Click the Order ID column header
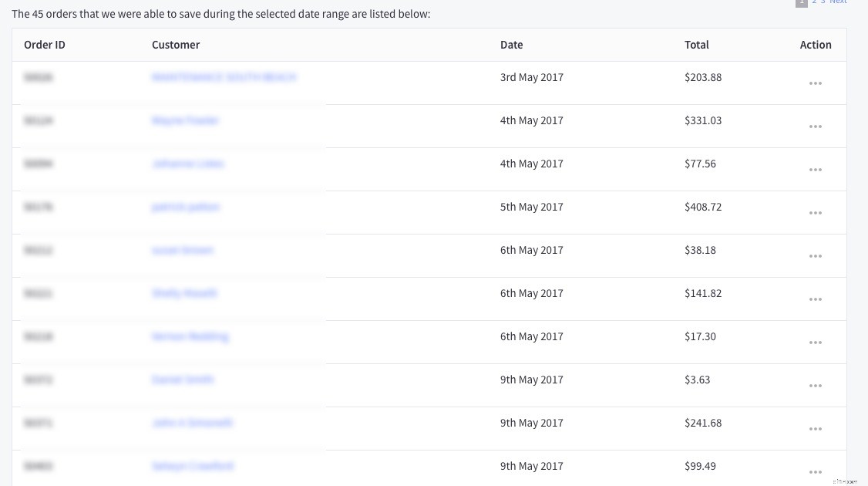This screenshot has width=868, height=486. tap(45, 45)
